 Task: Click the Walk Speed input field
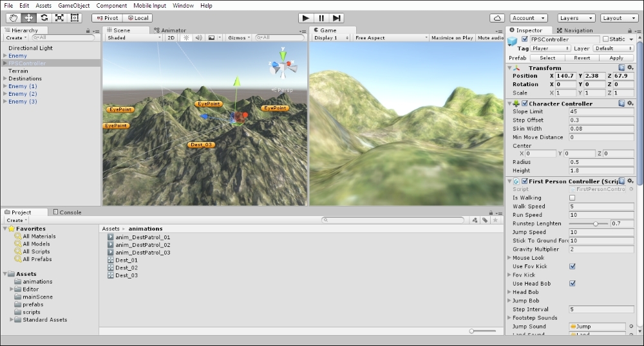[601, 206]
